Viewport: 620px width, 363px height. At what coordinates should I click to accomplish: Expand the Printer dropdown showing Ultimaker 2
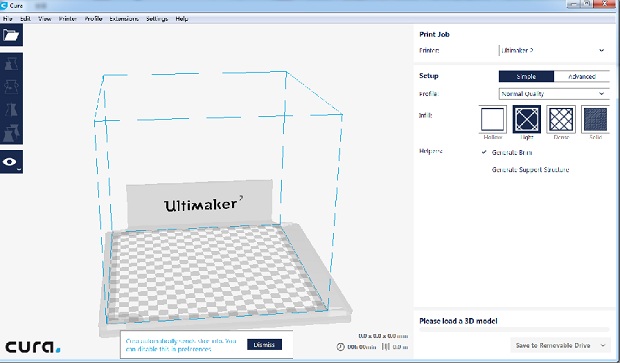tap(554, 51)
